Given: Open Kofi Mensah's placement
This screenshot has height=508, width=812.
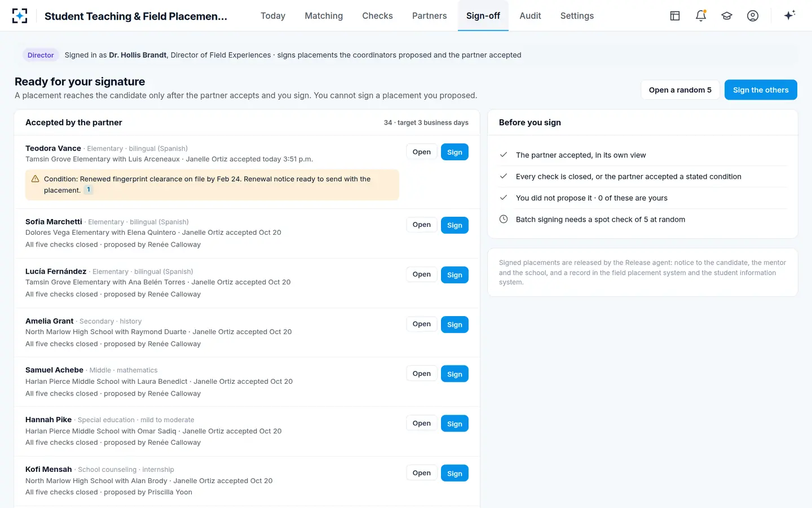Looking at the screenshot, I should [x=421, y=473].
